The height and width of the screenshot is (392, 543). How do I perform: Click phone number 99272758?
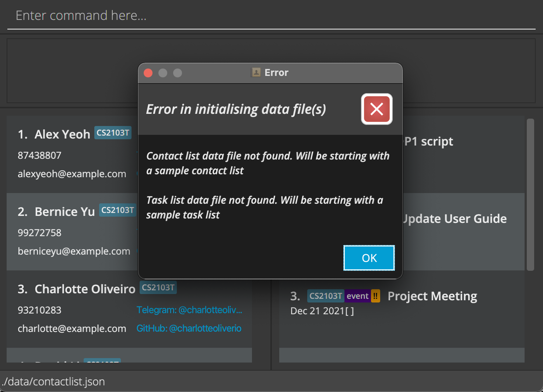[39, 232]
